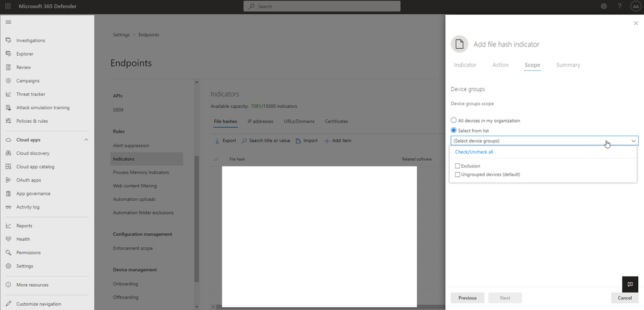Click Search title or value field
This screenshot has height=310, width=644.
pyautogui.click(x=266, y=141)
